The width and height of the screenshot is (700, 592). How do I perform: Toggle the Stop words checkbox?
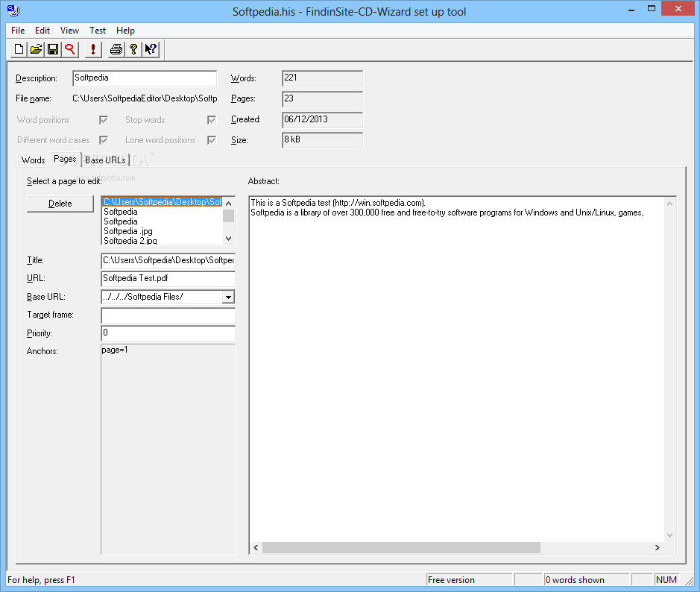(x=212, y=120)
